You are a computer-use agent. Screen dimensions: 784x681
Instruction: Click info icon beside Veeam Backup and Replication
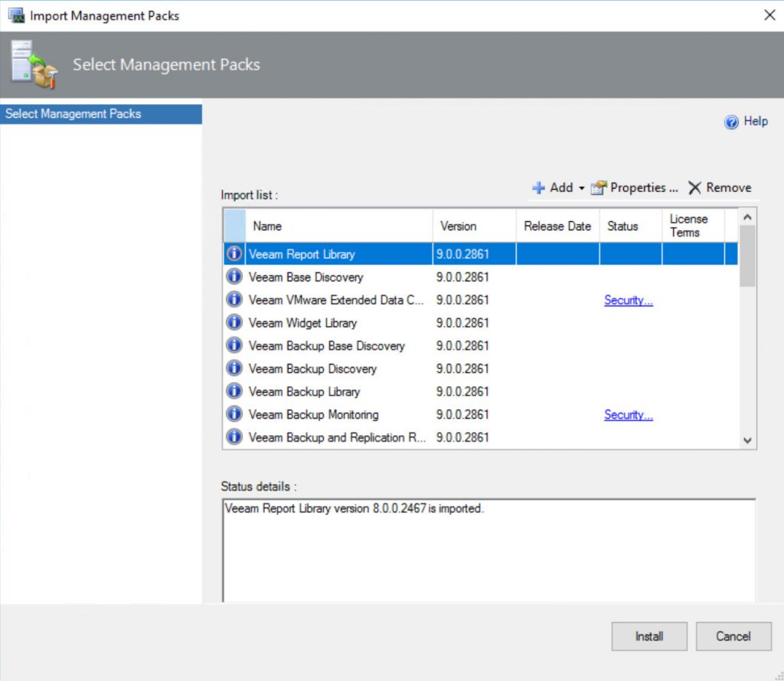coord(234,437)
